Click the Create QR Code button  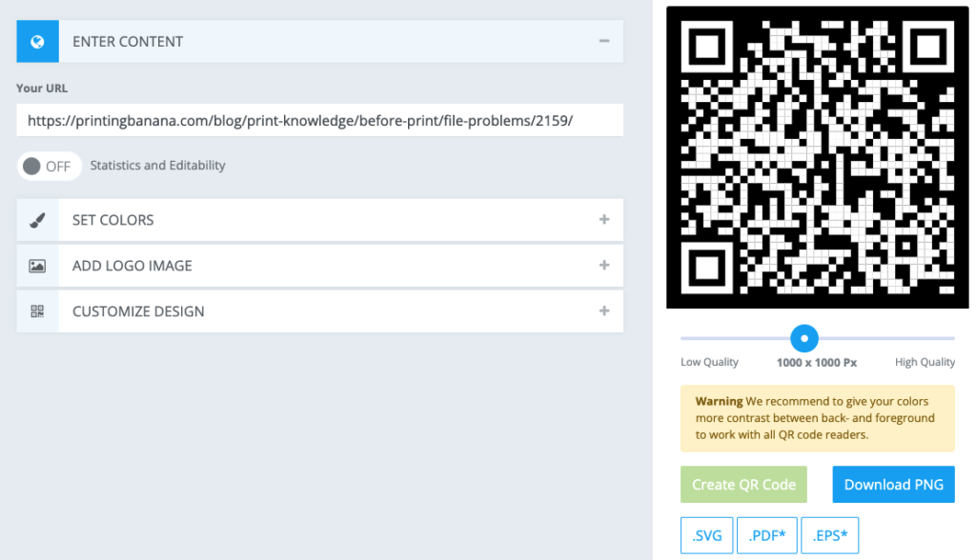[x=743, y=484]
